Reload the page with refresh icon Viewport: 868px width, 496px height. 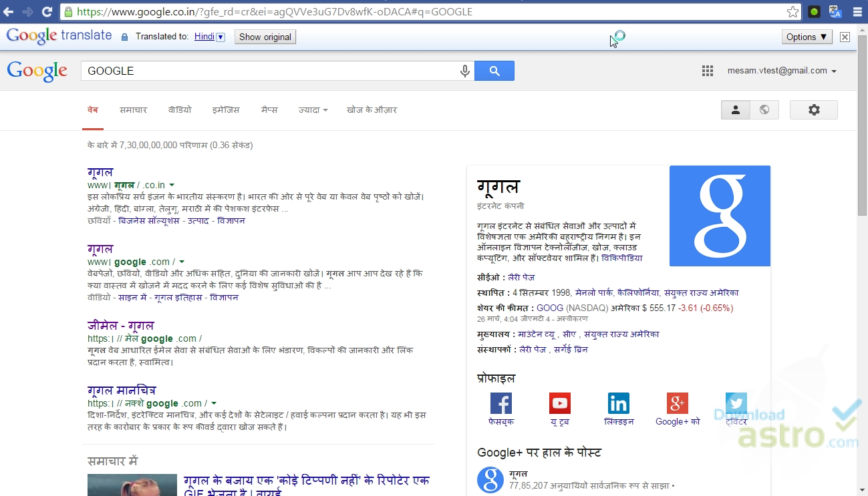point(47,11)
